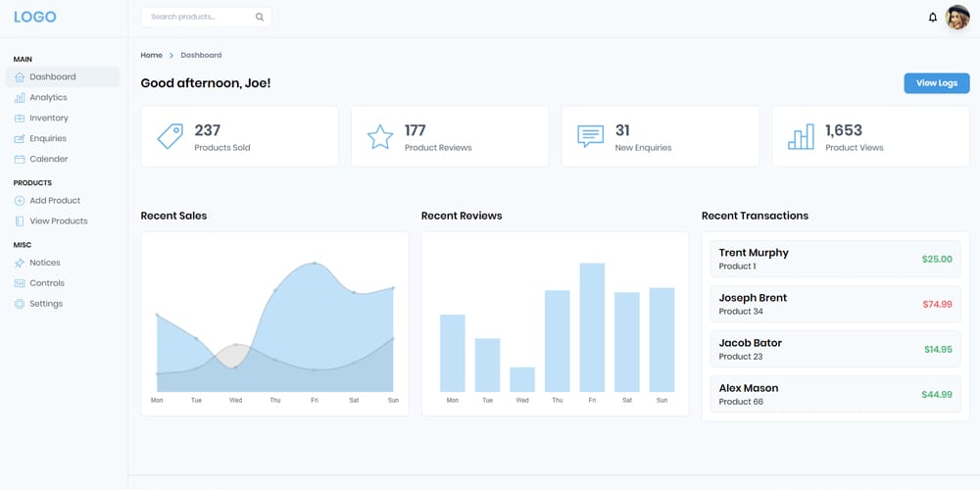The width and height of the screenshot is (980, 490).
Task: Click the Settings gear icon
Action: (20, 304)
